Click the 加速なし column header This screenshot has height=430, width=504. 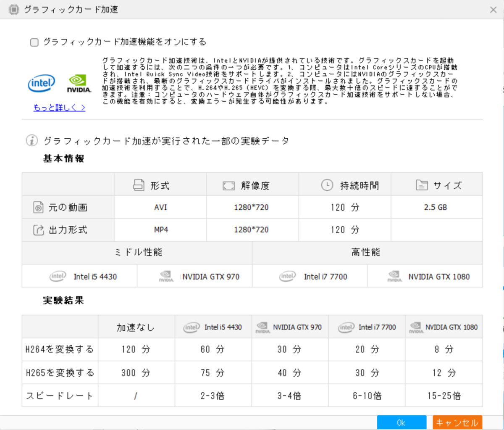[x=136, y=327]
